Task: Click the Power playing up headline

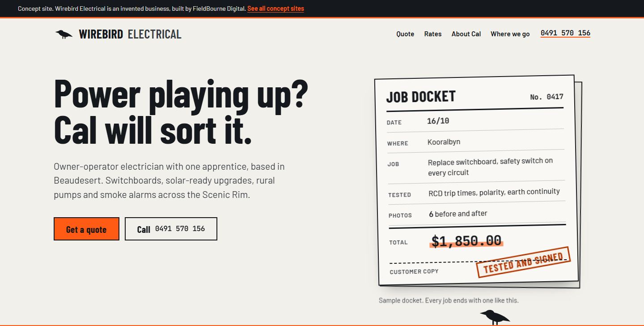Action: click(x=181, y=111)
